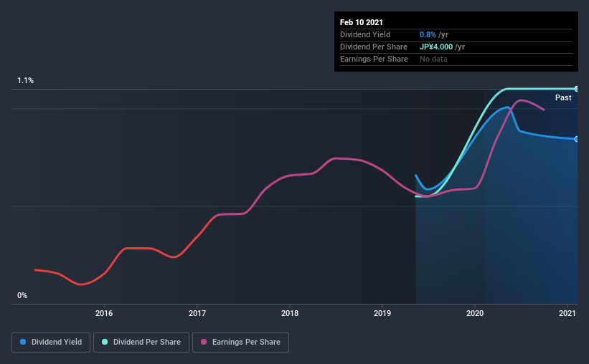The height and width of the screenshot is (364, 589).
Task: Click the Dividend Yield line endpoint marker
Action: (x=576, y=139)
